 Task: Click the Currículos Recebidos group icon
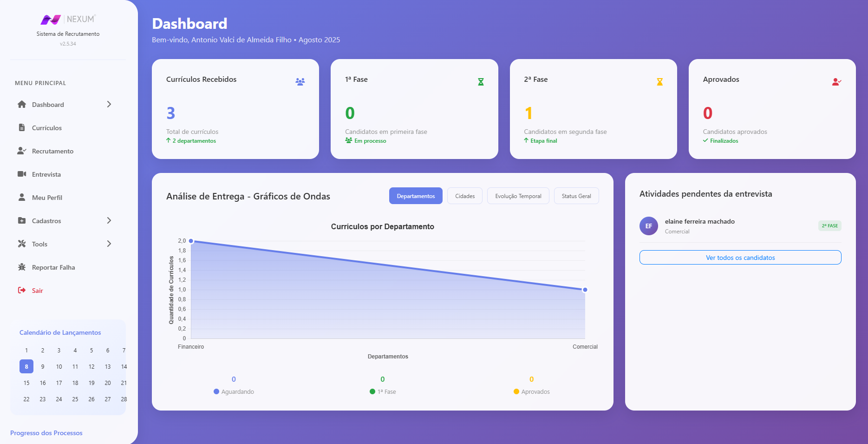point(300,81)
